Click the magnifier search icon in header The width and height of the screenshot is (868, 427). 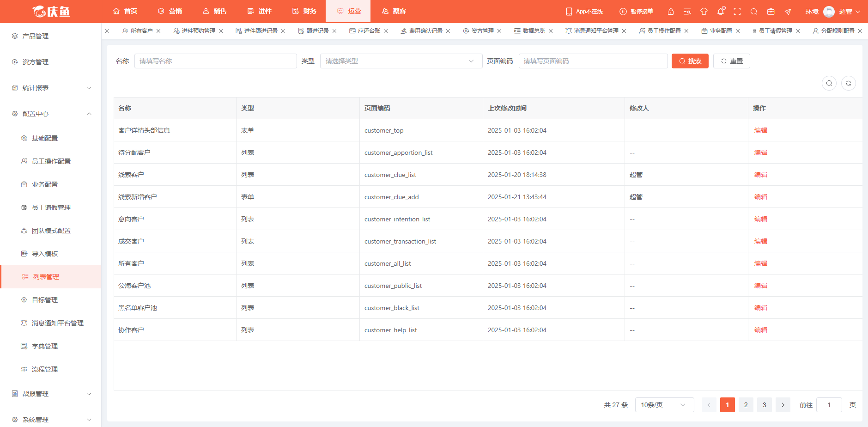[753, 12]
